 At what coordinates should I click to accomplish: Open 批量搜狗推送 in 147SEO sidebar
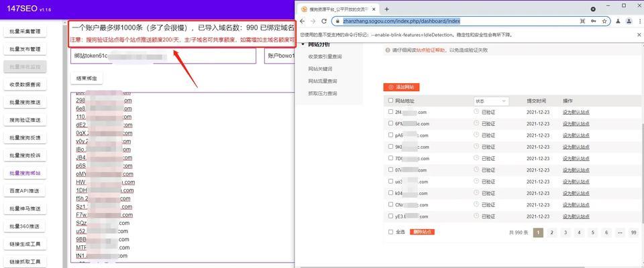click(25, 103)
